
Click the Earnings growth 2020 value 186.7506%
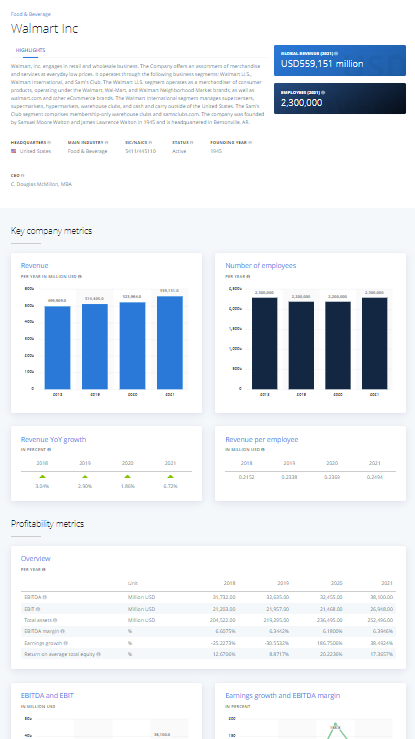(330, 643)
